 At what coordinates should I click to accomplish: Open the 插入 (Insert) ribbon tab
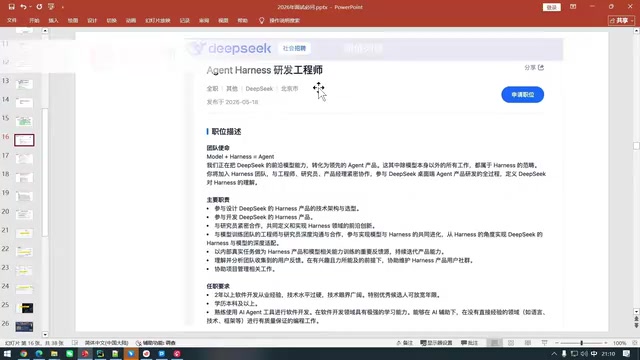(x=53, y=20)
